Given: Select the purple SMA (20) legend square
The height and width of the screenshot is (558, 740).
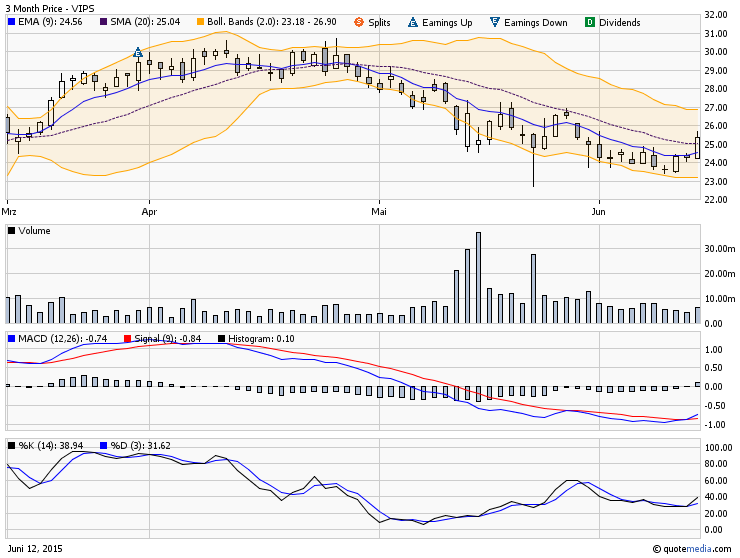Looking at the screenshot, I should [104, 22].
